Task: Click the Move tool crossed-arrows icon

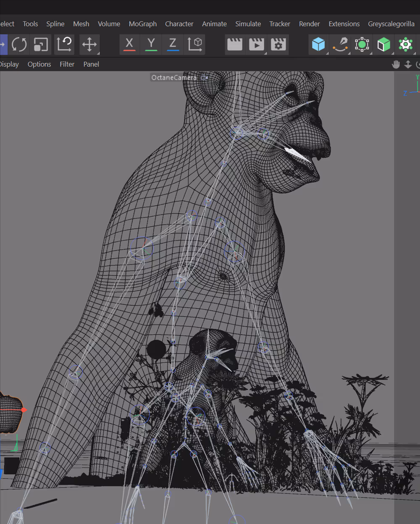Action: 89,45
